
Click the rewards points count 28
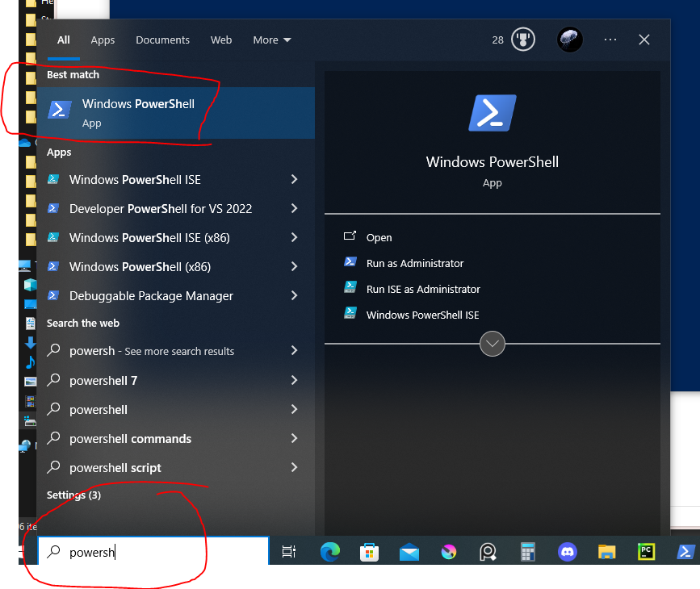click(497, 40)
